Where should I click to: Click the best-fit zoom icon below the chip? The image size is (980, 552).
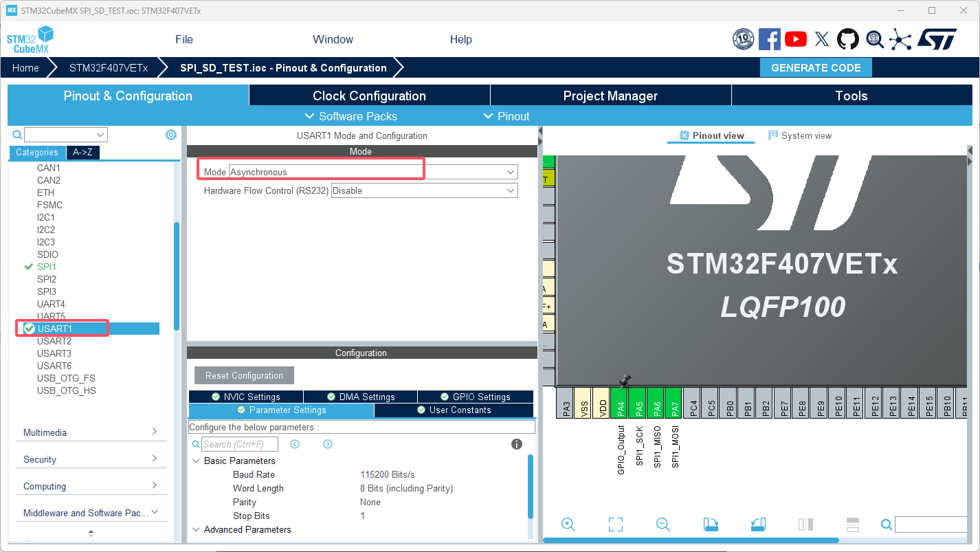[616, 524]
